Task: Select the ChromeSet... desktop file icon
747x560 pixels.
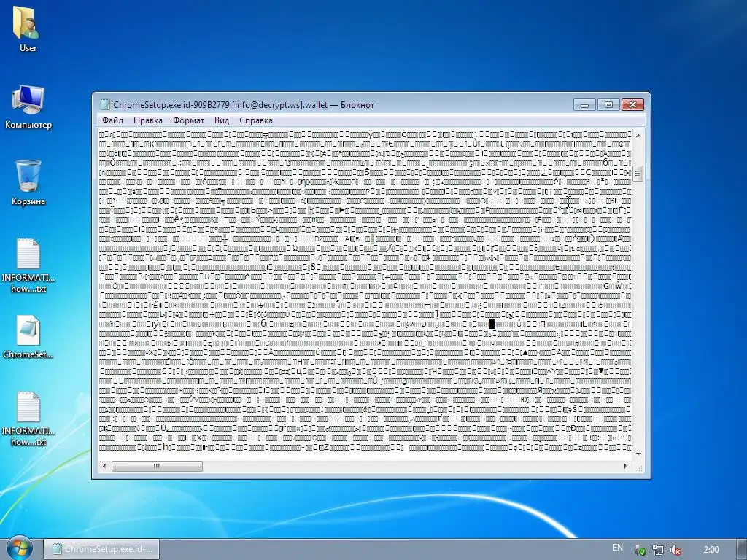Action: (28, 337)
